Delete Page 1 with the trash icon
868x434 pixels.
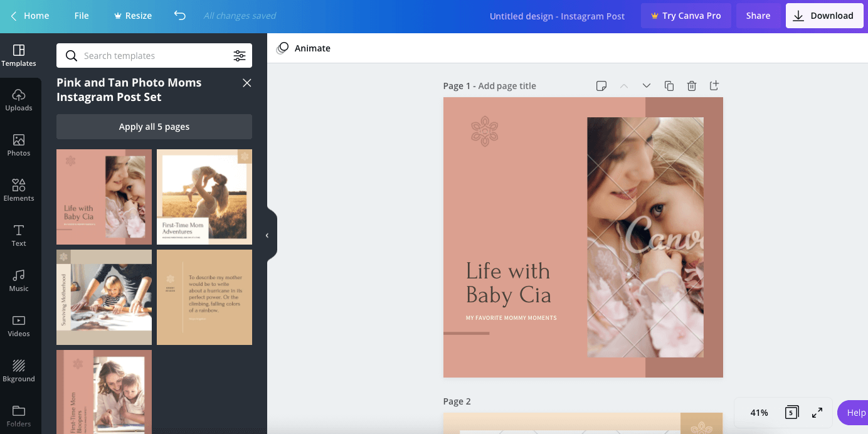[691, 85]
